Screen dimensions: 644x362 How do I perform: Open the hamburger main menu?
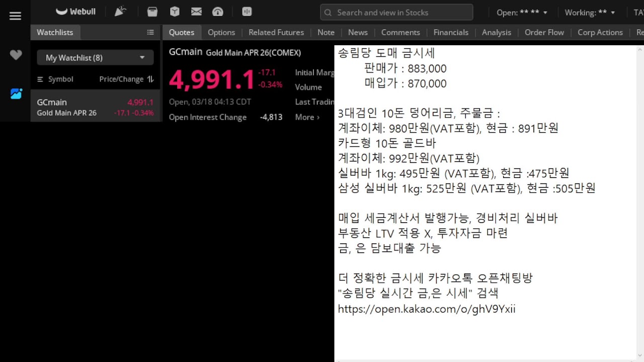[x=16, y=16]
